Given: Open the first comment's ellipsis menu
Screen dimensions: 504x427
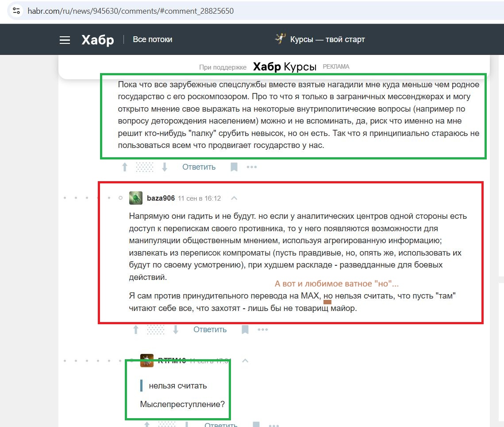Looking at the screenshot, I should tap(252, 167).
